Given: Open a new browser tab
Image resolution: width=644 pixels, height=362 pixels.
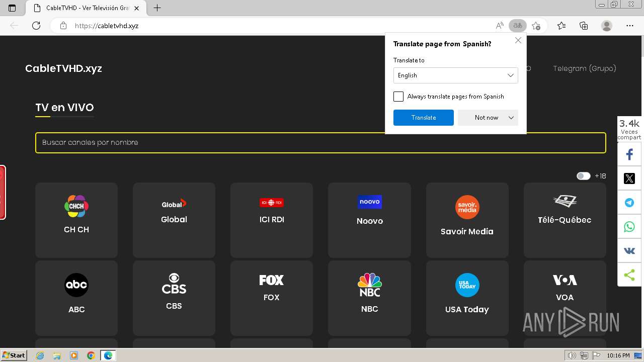Looking at the screenshot, I should pyautogui.click(x=157, y=8).
